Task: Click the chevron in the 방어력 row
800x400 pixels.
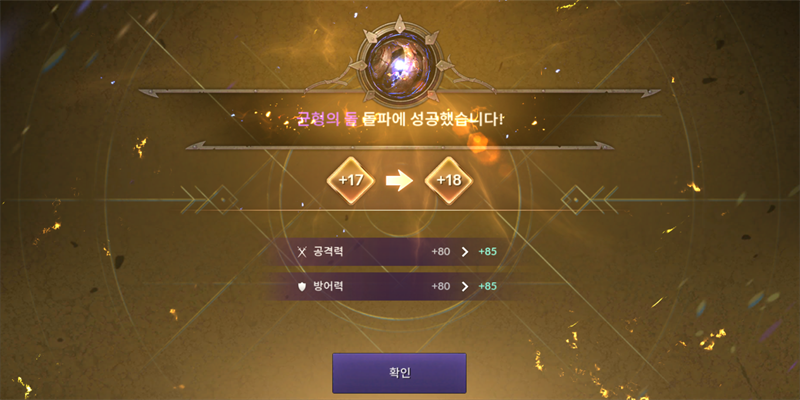Action: (465, 286)
